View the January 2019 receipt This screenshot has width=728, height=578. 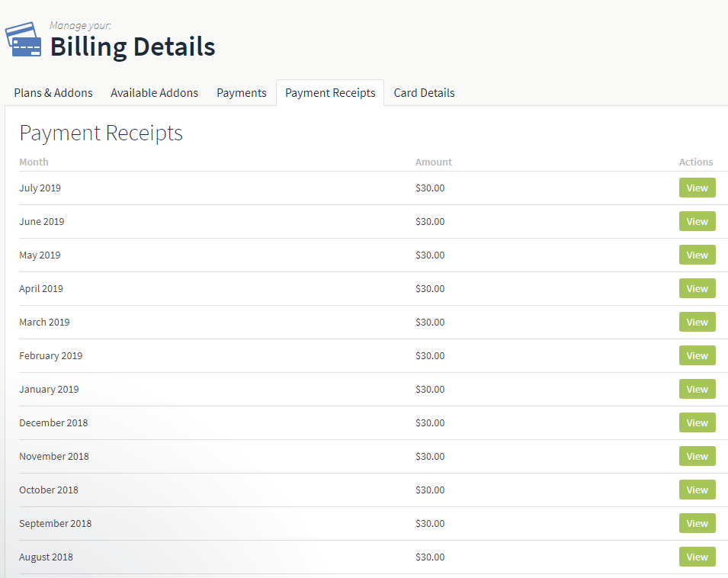click(x=697, y=389)
